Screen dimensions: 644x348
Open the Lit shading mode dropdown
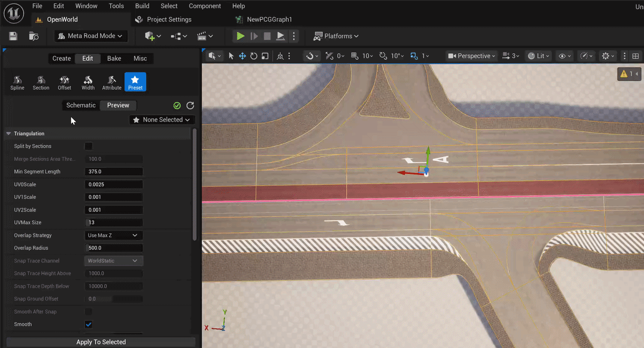(x=537, y=56)
